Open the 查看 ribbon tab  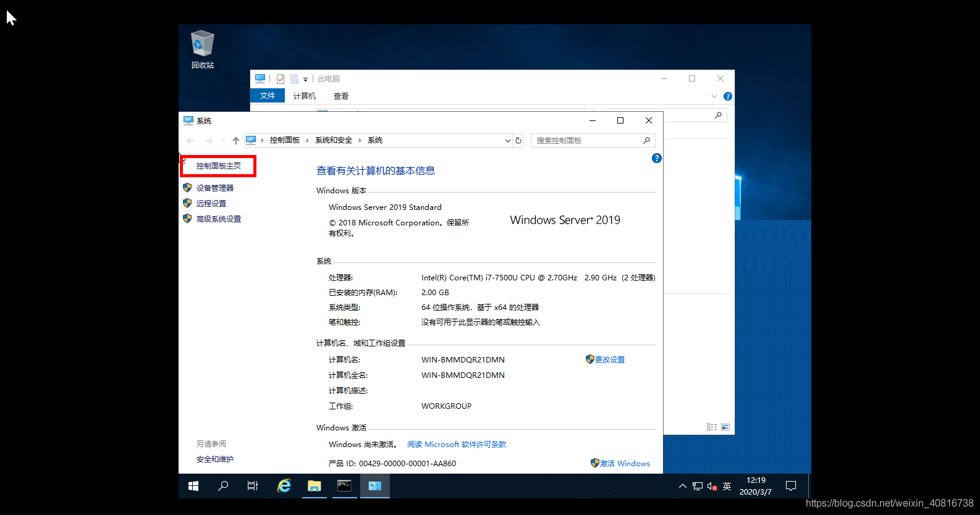340,96
